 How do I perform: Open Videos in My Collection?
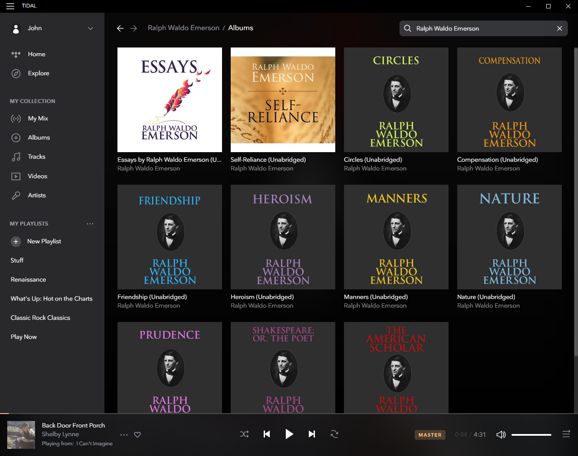[x=37, y=176]
